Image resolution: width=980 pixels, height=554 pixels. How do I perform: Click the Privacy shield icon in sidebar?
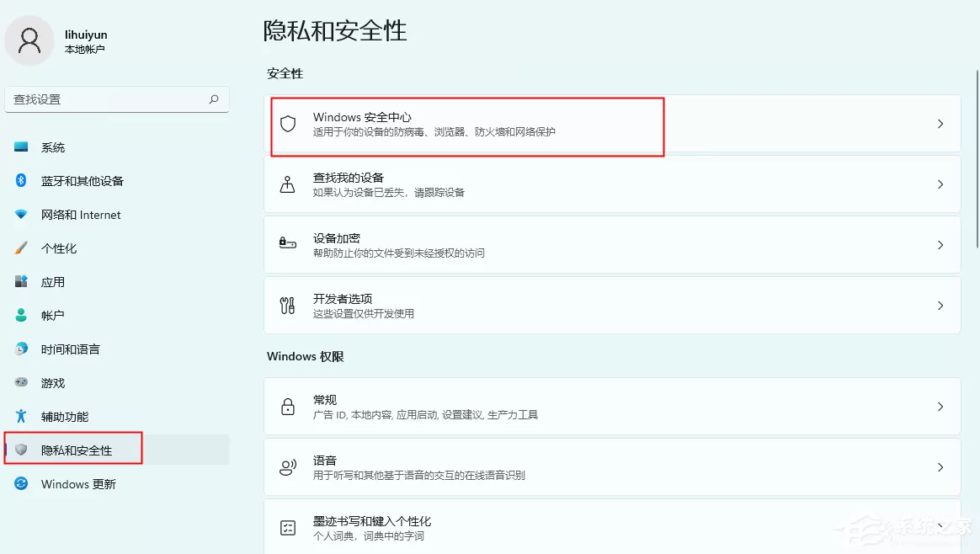[x=21, y=450]
